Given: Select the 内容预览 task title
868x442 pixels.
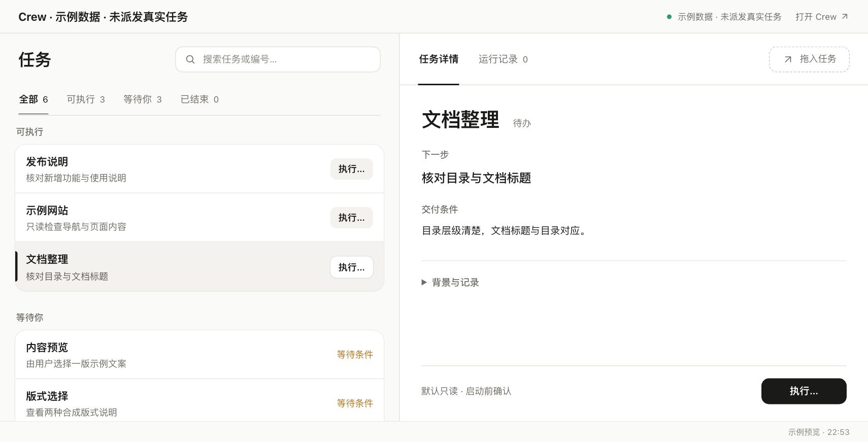Looking at the screenshot, I should click(47, 348).
